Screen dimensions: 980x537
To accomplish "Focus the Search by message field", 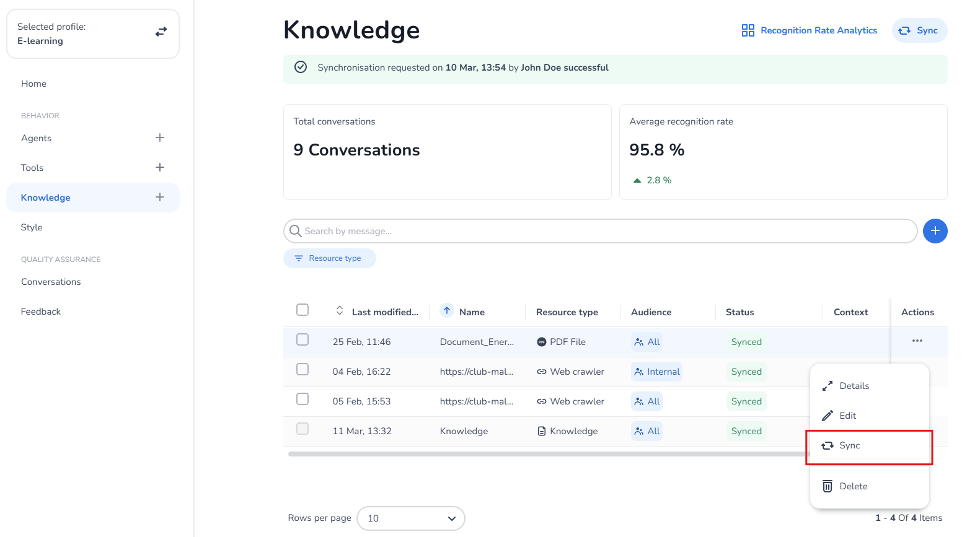I will 600,231.
